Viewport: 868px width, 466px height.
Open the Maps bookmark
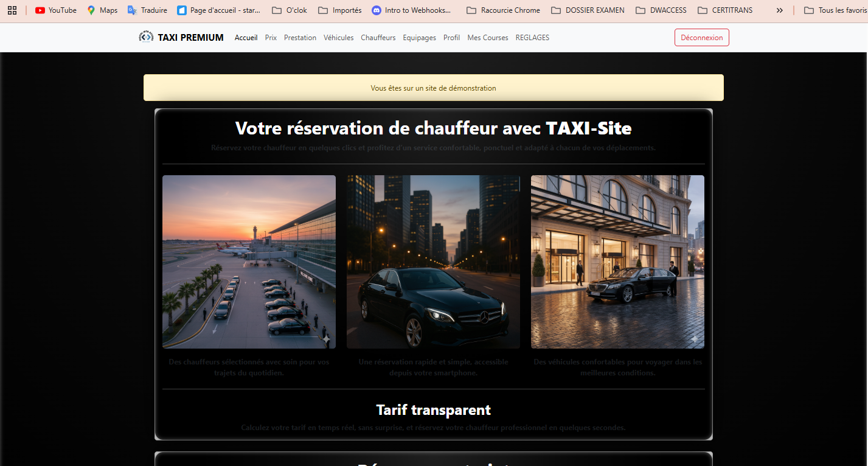102,10
